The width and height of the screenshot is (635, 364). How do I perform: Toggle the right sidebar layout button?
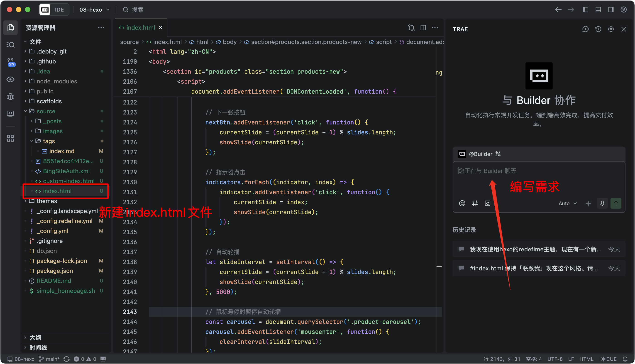click(611, 10)
